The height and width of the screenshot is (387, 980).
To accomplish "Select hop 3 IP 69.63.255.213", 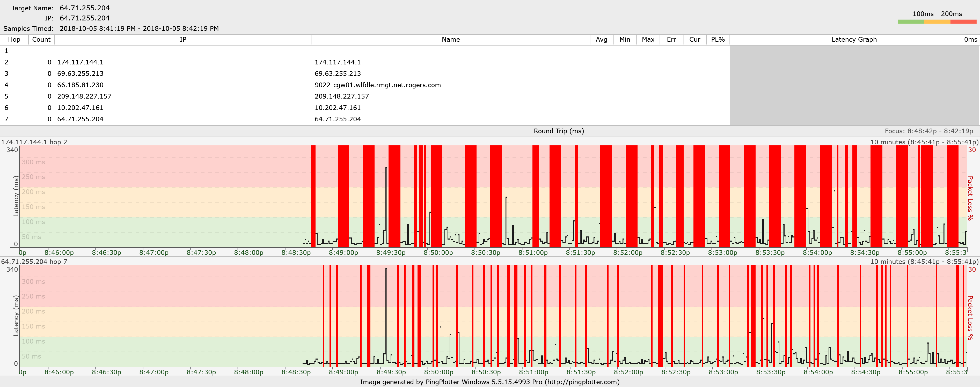I will 80,74.
